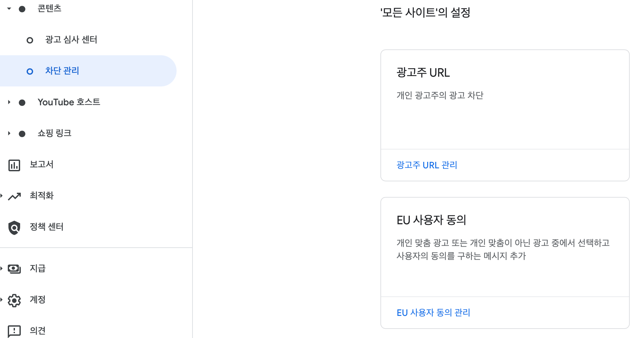
Task: Open EU 사용자 동의 관리 link
Action: tap(433, 313)
